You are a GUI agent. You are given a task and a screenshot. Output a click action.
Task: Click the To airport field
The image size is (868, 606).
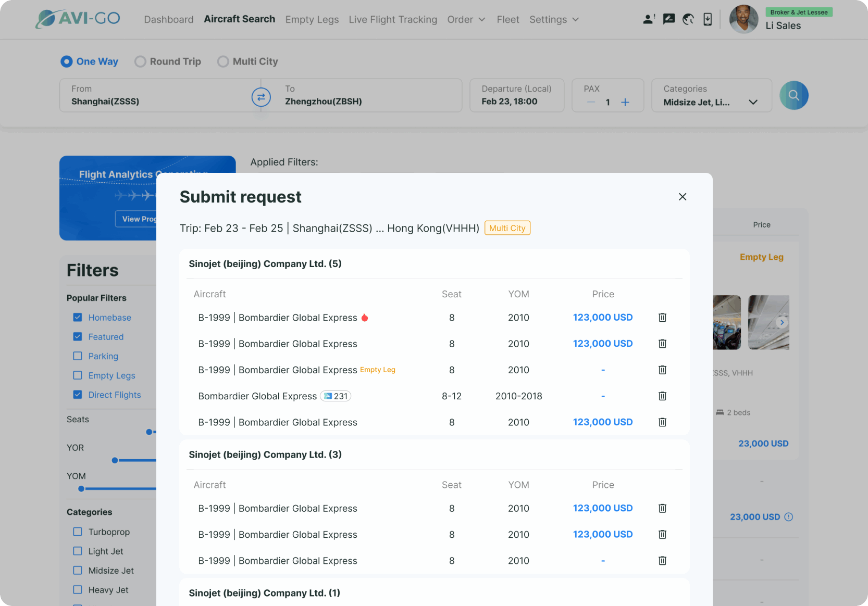[367, 95]
